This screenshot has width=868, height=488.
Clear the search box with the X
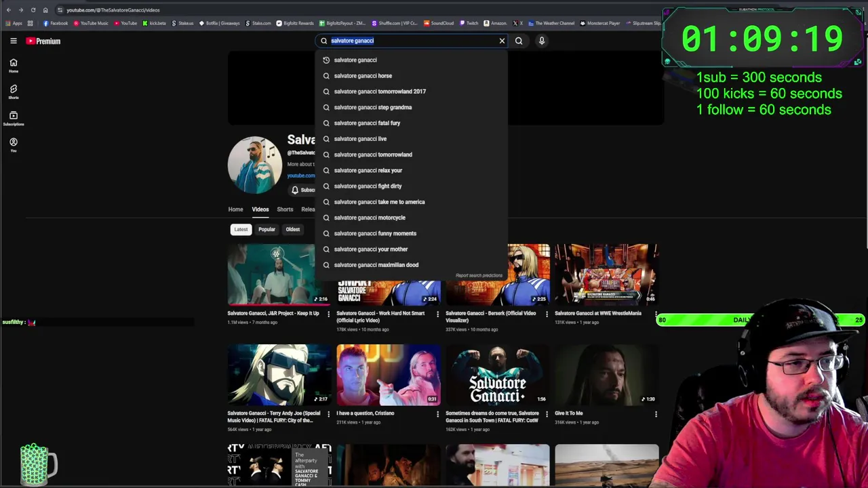(x=502, y=41)
